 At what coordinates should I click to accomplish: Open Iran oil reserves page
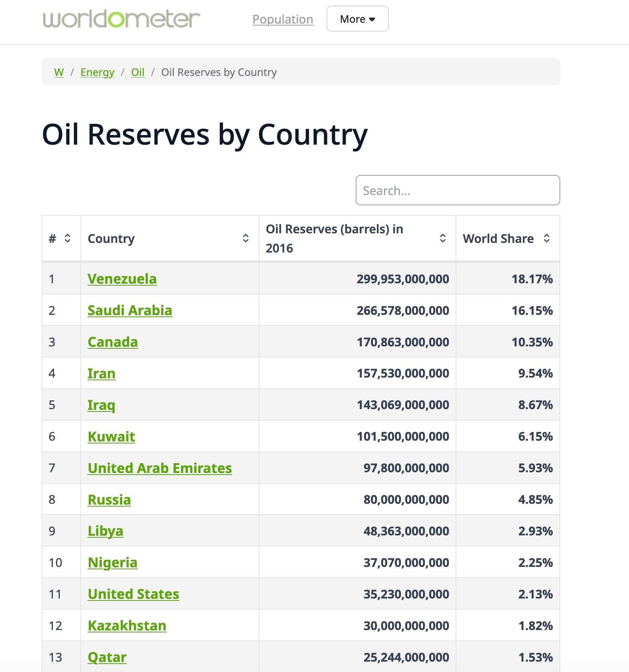pos(102,374)
